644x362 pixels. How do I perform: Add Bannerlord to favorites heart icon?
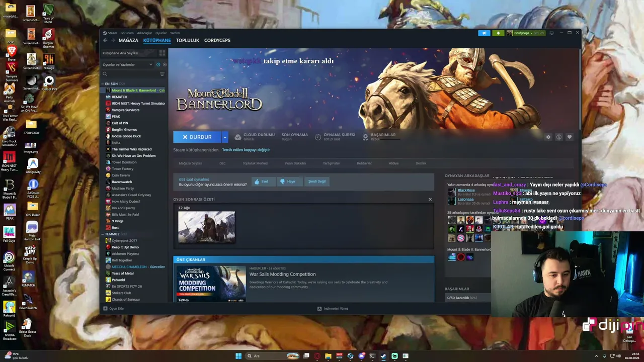[570, 137]
